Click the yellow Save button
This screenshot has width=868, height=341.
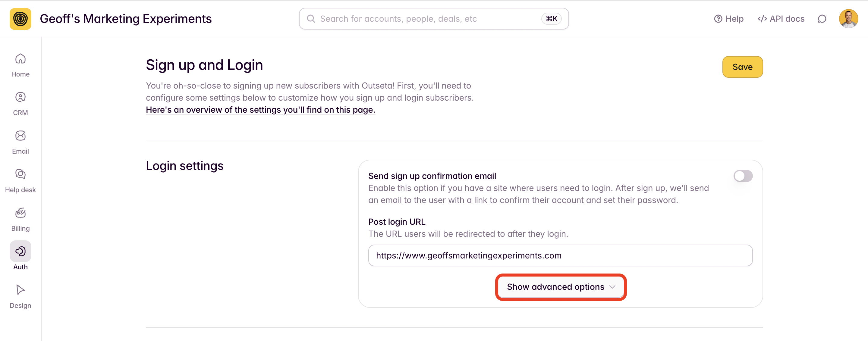(x=742, y=67)
